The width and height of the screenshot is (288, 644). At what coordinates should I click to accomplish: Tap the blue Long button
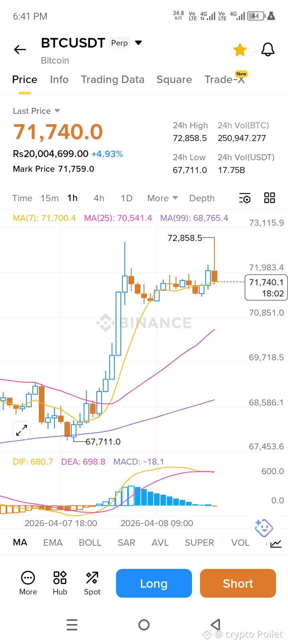click(x=154, y=583)
